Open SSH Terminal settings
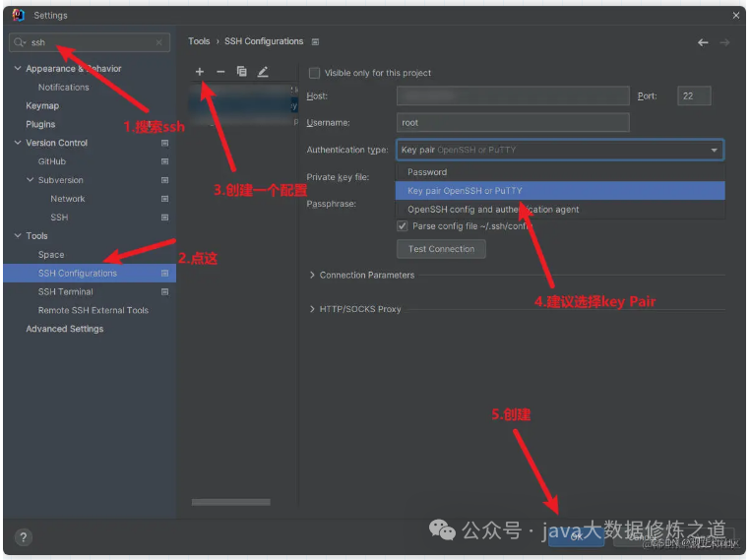750x560 pixels. (x=66, y=291)
